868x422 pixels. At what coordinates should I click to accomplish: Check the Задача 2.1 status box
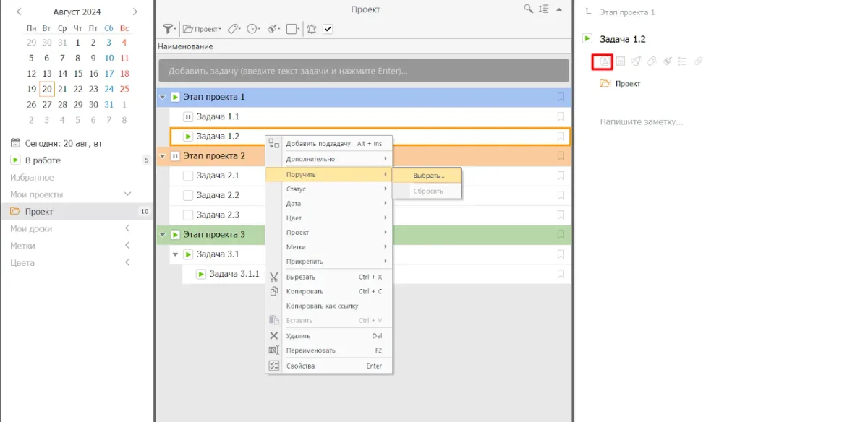pyautogui.click(x=188, y=176)
